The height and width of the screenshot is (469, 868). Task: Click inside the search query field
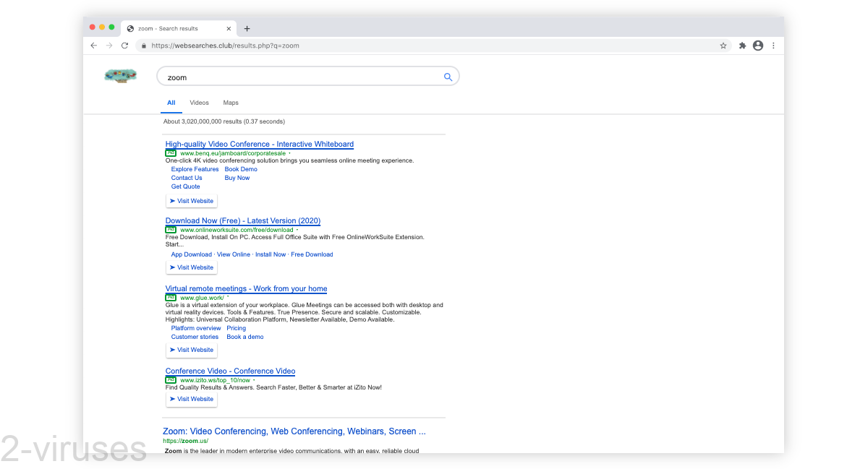point(289,77)
